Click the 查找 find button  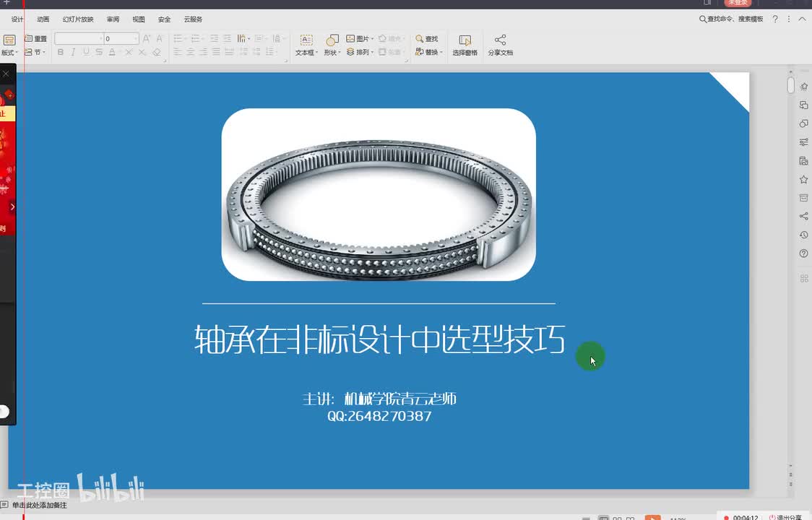point(427,39)
